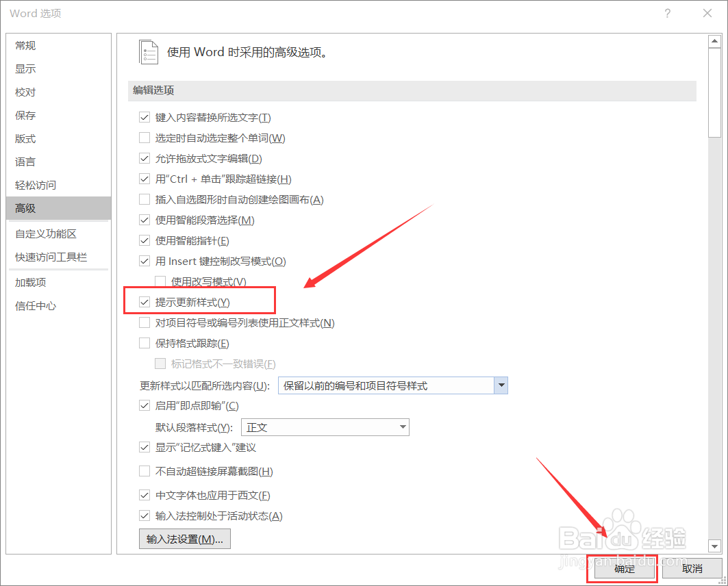Viewport: 728px width, 586px height.
Task: Click the 输入法设置 button
Action: coord(185,539)
